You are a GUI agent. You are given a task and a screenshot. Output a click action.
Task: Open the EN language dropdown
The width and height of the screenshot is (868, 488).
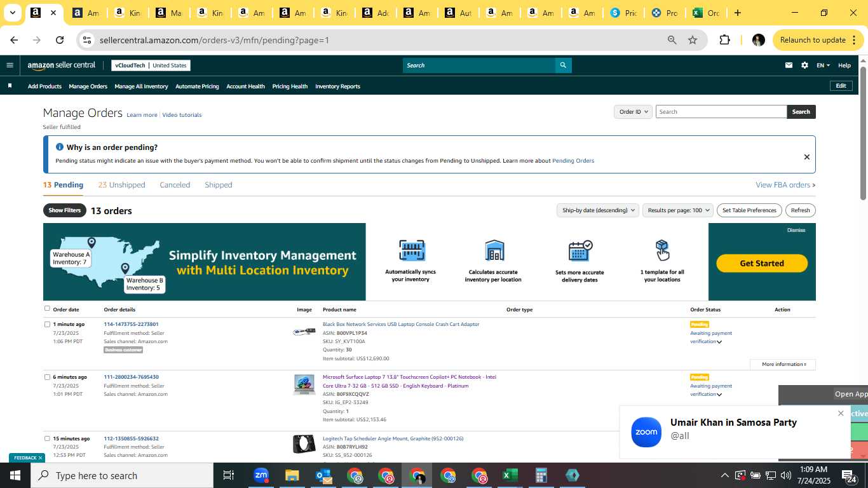click(x=823, y=65)
